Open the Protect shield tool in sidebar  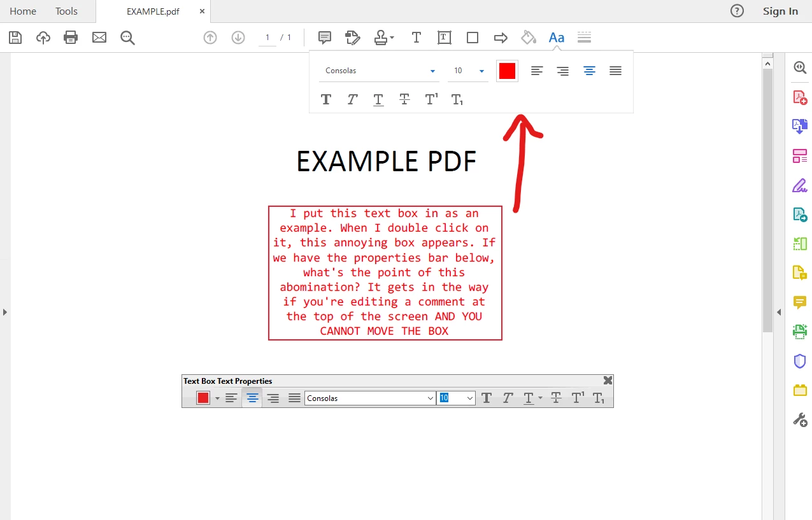pos(800,361)
